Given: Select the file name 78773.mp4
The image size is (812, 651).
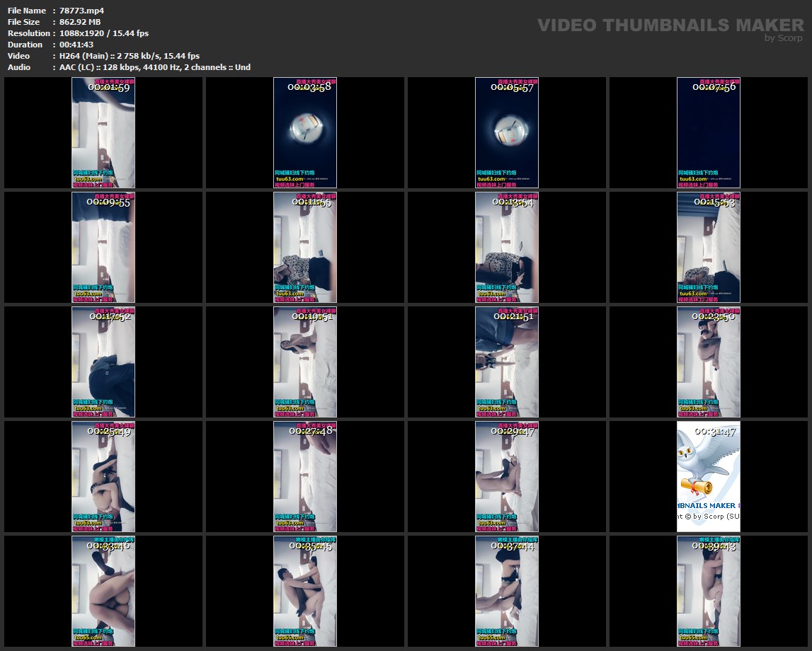Looking at the screenshot, I should [86, 11].
